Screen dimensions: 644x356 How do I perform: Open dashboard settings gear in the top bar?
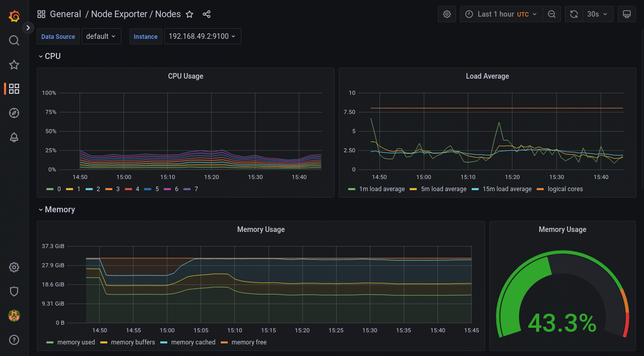click(x=447, y=14)
